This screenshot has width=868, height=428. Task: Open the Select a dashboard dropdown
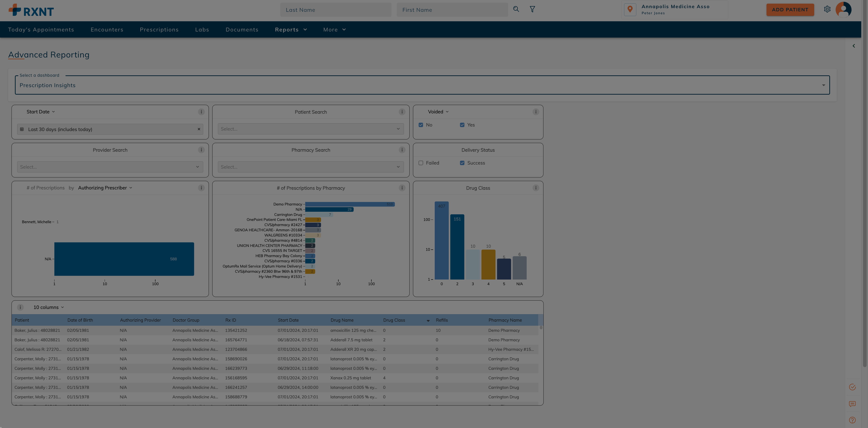422,85
